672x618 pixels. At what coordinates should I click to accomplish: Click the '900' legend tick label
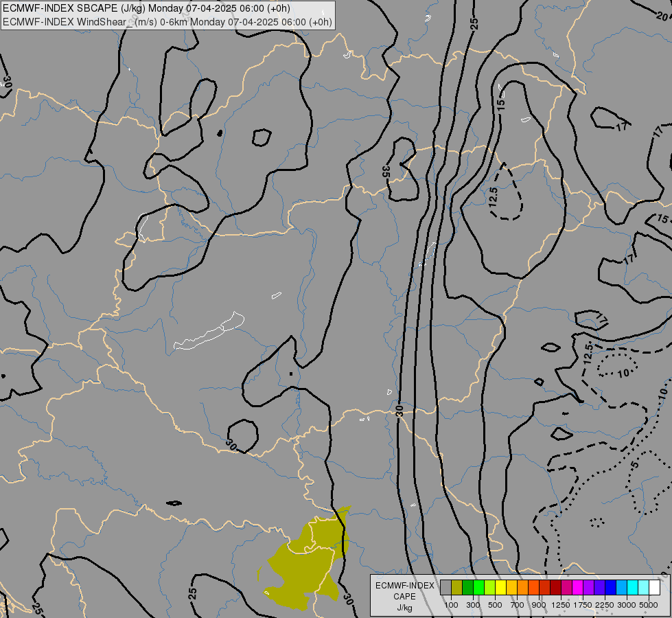pos(539,605)
